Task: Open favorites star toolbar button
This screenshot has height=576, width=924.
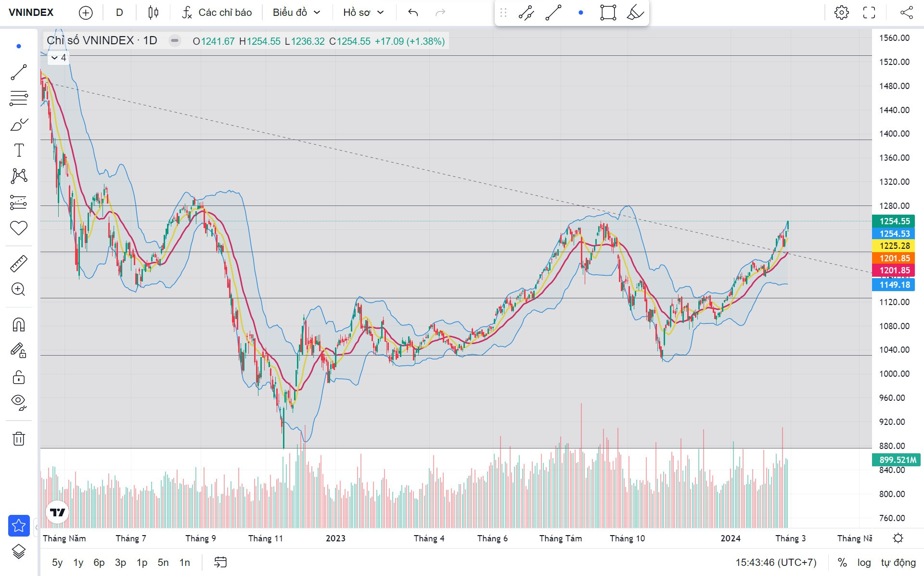Action: click(x=19, y=525)
